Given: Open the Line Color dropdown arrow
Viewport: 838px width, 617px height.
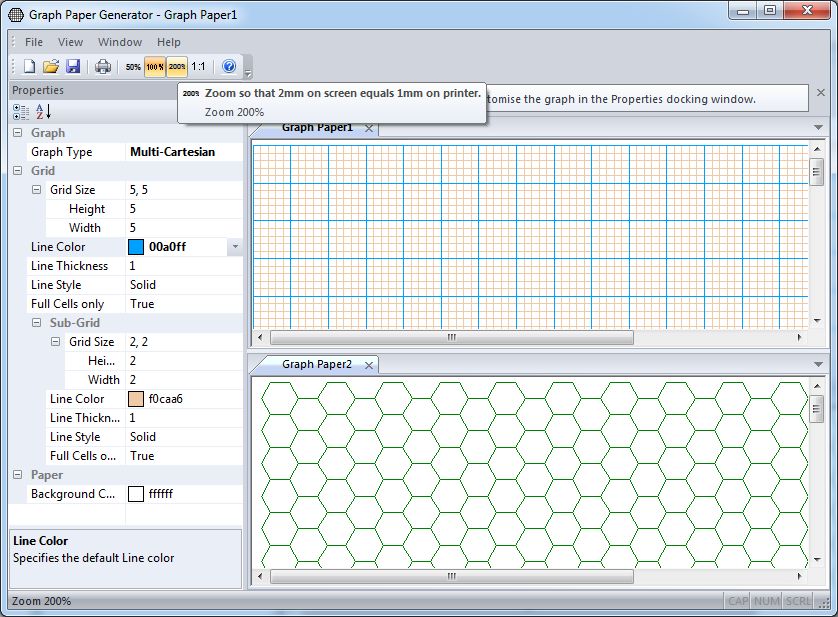Looking at the screenshot, I should [x=234, y=247].
